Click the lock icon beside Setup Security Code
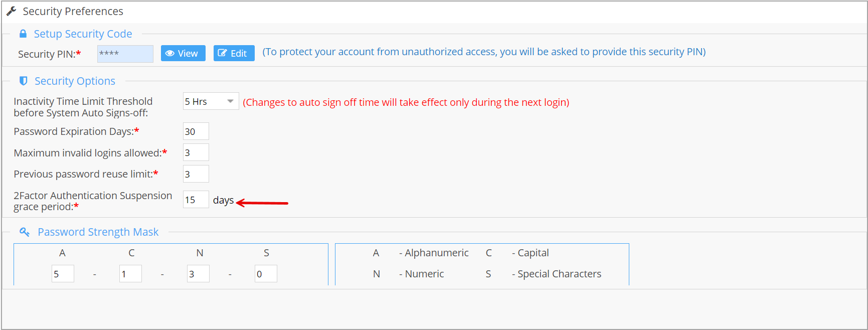Image resolution: width=868 pixels, height=330 pixels. point(23,34)
